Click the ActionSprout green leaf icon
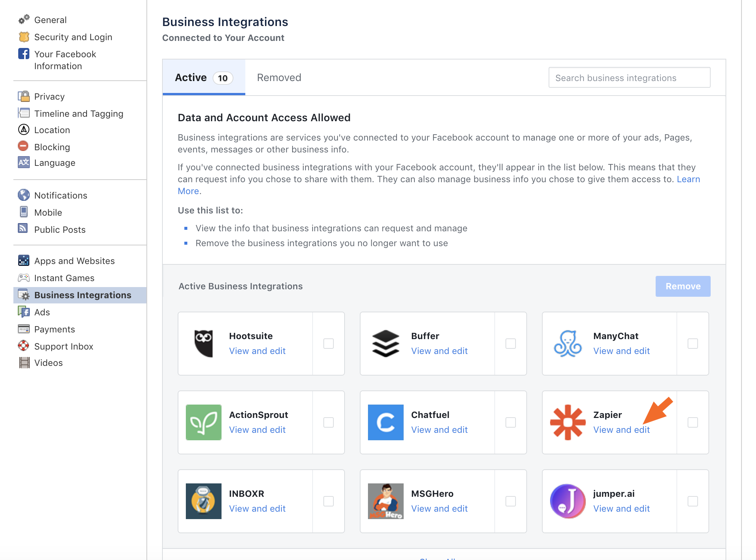 pyautogui.click(x=203, y=422)
